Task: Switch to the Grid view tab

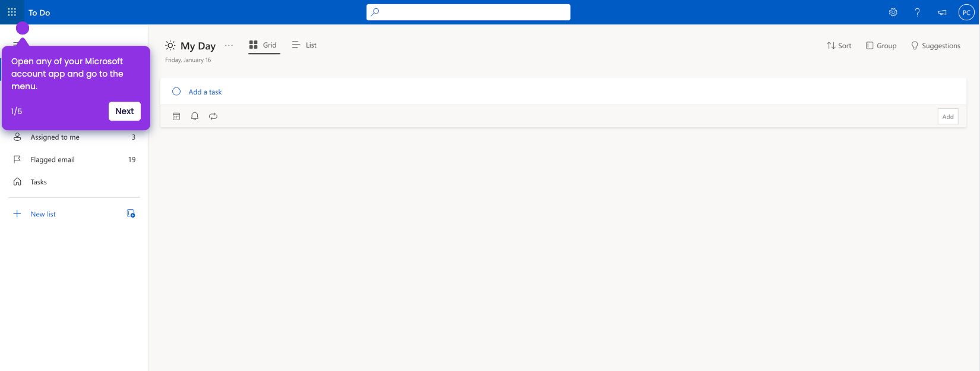Action: pyautogui.click(x=264, y=45)
